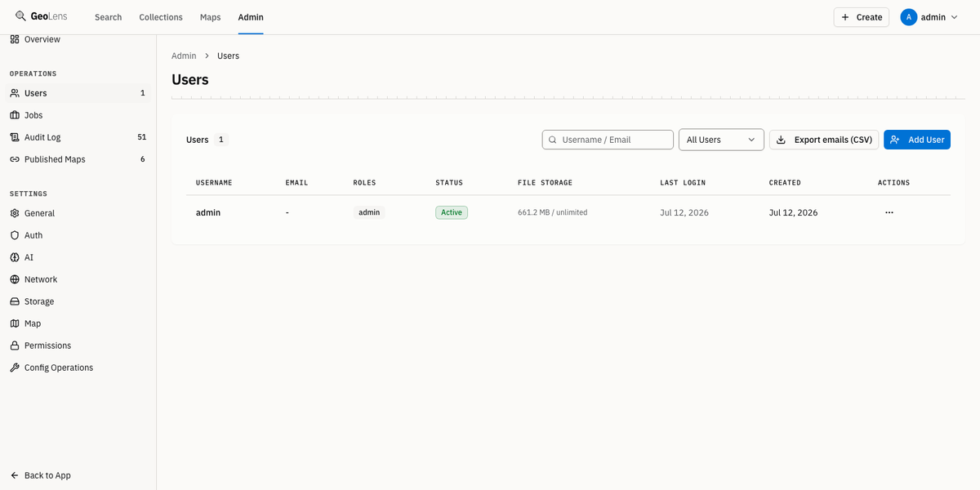Click the Add User button

click(x=917, y=140)
